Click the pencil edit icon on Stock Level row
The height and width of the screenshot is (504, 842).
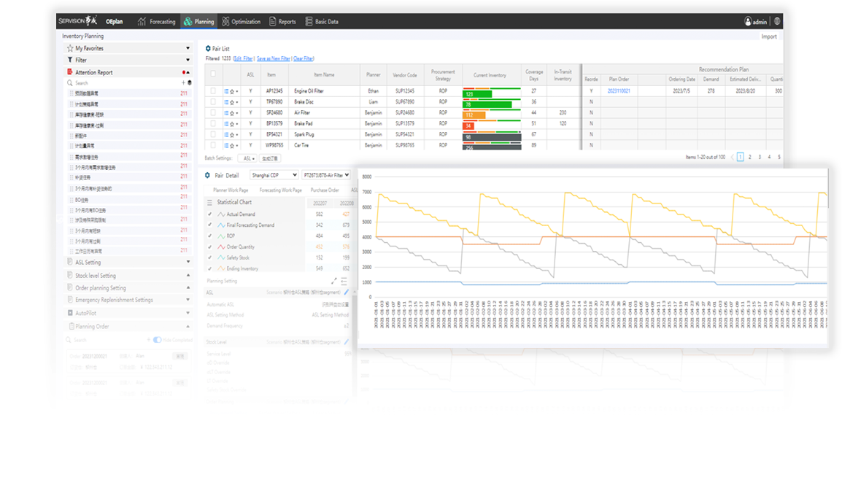click(x=346, y=342)
